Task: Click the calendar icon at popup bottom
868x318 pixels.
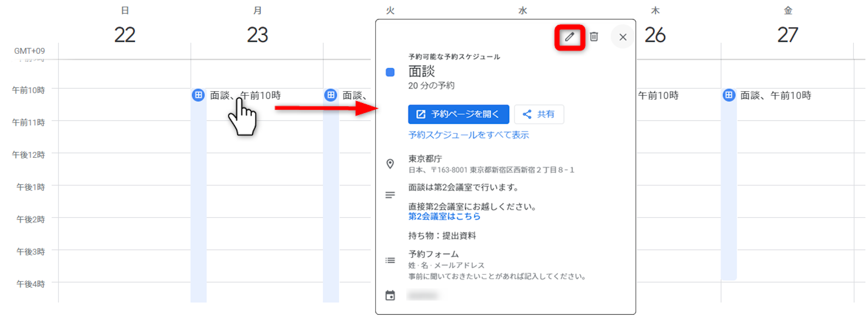Action: 390,296
